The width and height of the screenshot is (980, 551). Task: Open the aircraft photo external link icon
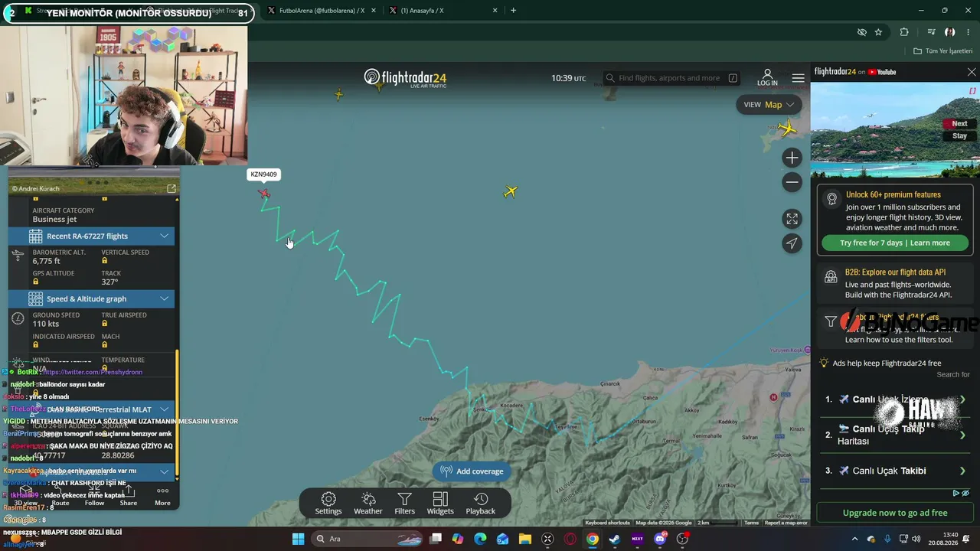(171, 188)
